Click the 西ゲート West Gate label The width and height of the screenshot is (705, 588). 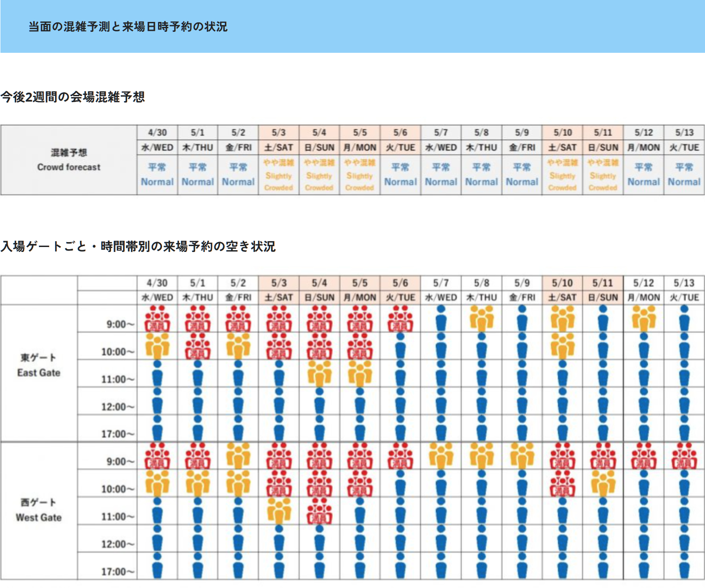pyautogui.click(x=39, y=510)
